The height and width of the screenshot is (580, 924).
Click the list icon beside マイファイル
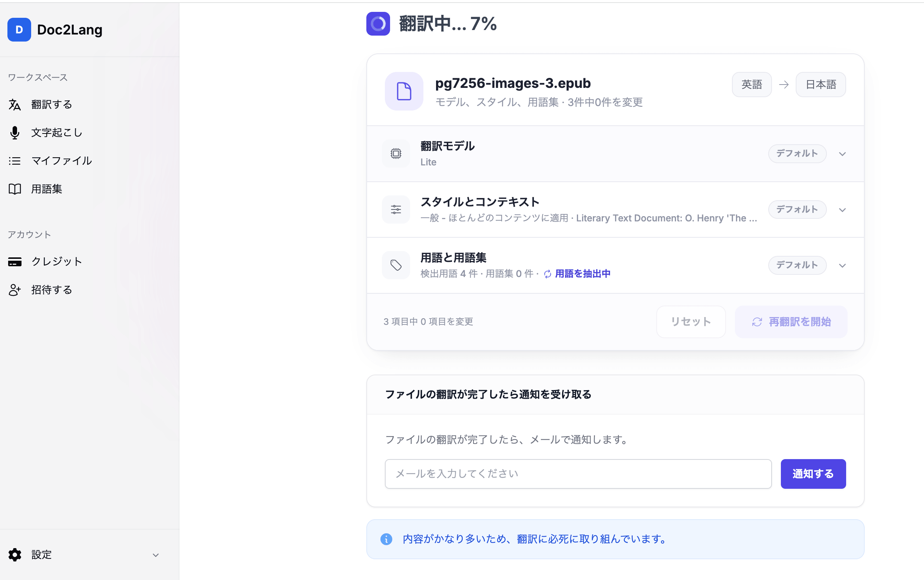14,161
